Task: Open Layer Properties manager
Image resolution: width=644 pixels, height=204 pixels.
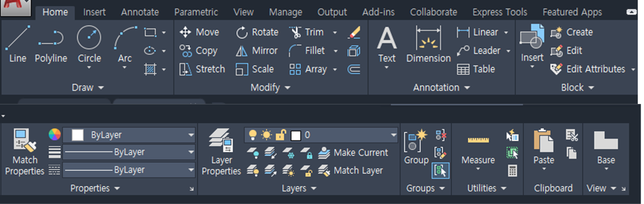Action: (x=221, y=152)
